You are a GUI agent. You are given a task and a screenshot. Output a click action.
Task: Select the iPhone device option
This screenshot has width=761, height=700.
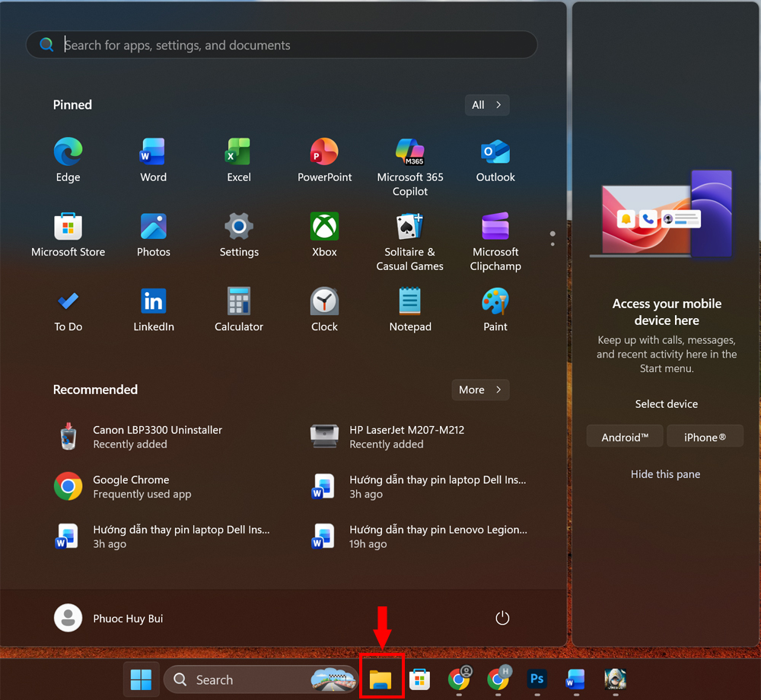click(x=705, y=436)
